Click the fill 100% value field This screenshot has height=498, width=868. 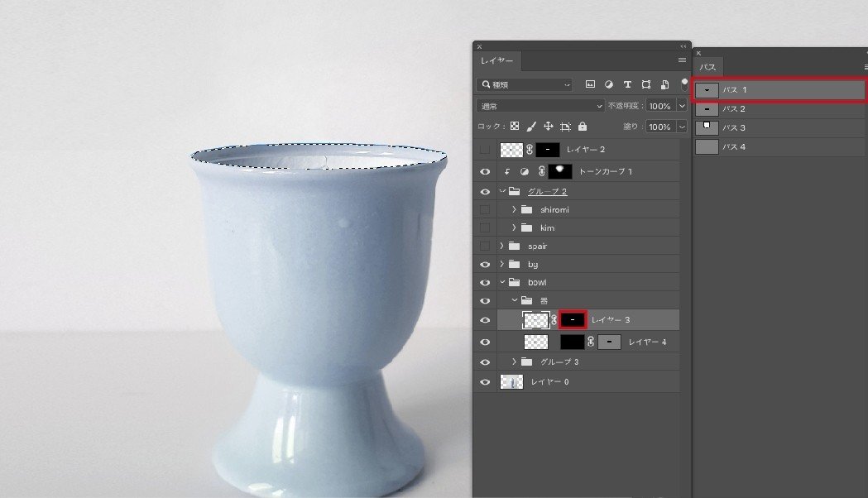(x=660, y=127)
